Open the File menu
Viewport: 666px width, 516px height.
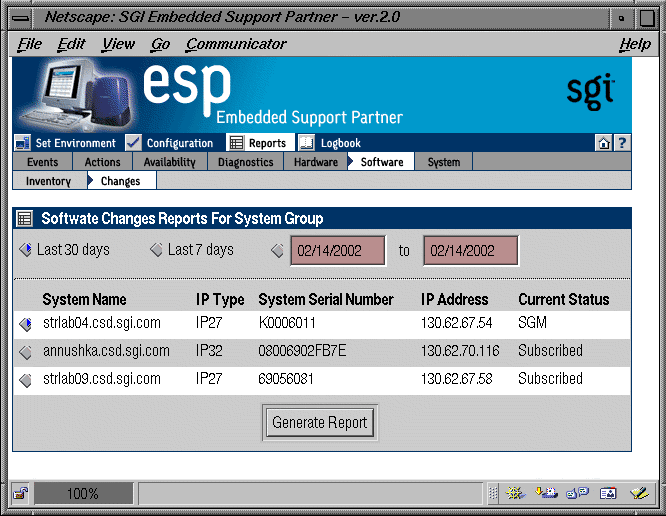click(x=29, y=44)
